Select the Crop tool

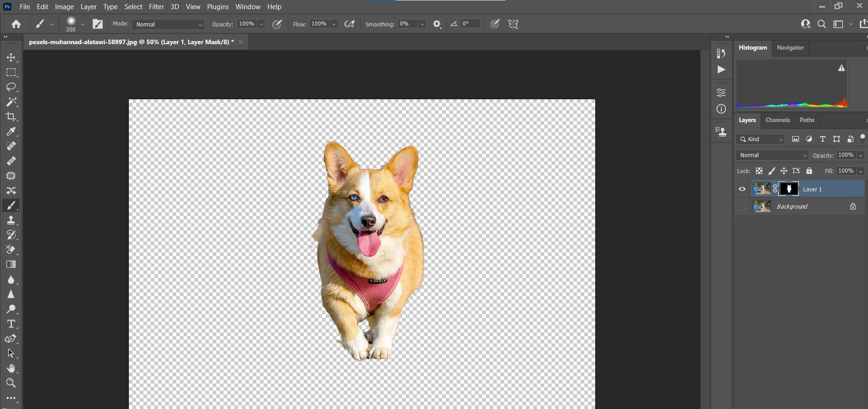coord(11,117)
